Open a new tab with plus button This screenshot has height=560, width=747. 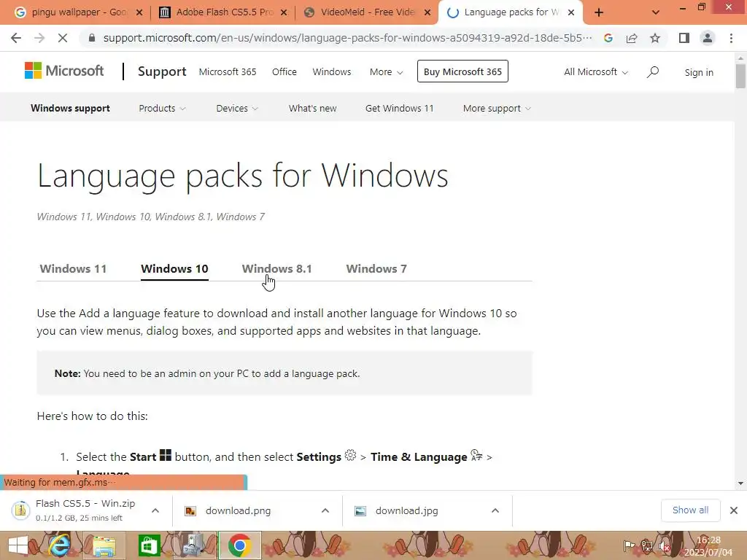pos(599,12)
